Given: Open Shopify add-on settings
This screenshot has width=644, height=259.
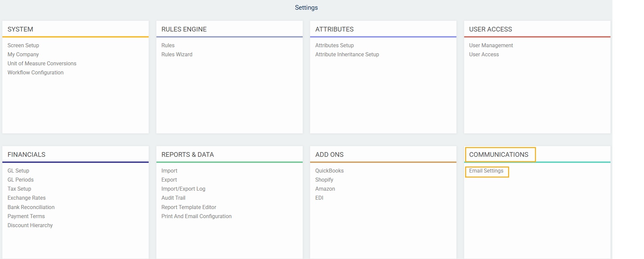Looking at the screenshot, I should click(324, 180).
